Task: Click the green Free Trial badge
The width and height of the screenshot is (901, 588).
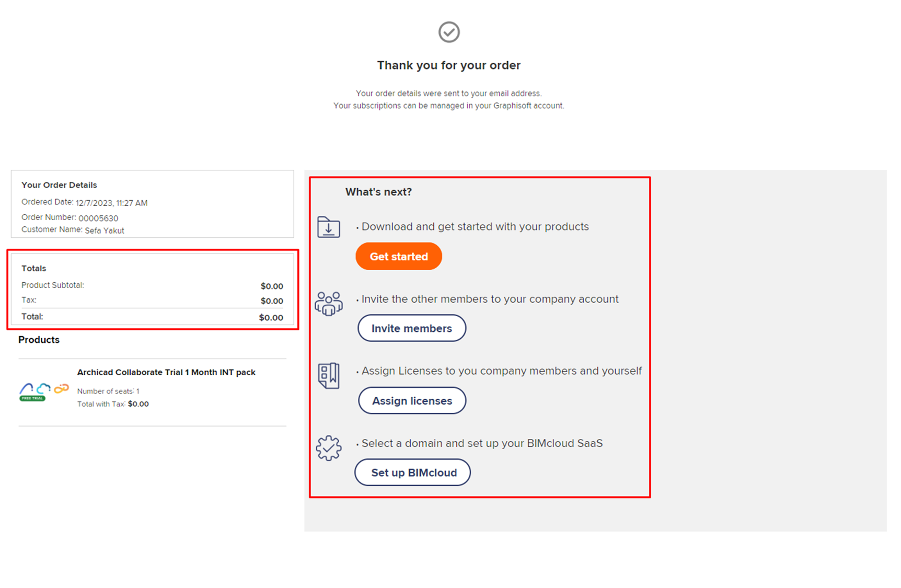Action: point(32,398)
